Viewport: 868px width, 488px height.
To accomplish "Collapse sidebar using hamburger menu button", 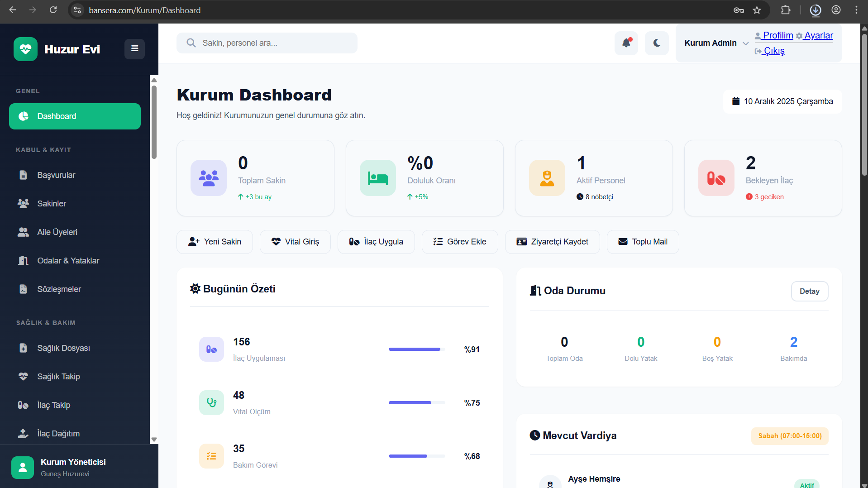I will (x=134, y=49).
